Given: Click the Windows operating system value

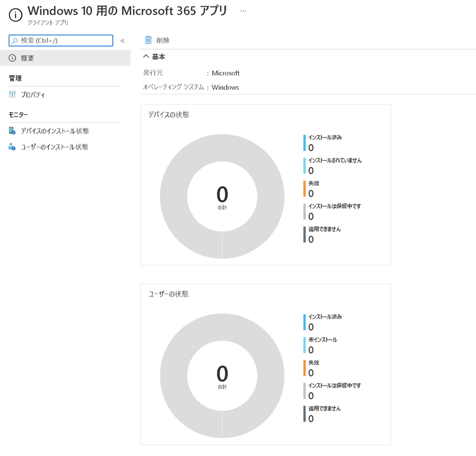Looking at the screenshot, I should click(226, 87).
